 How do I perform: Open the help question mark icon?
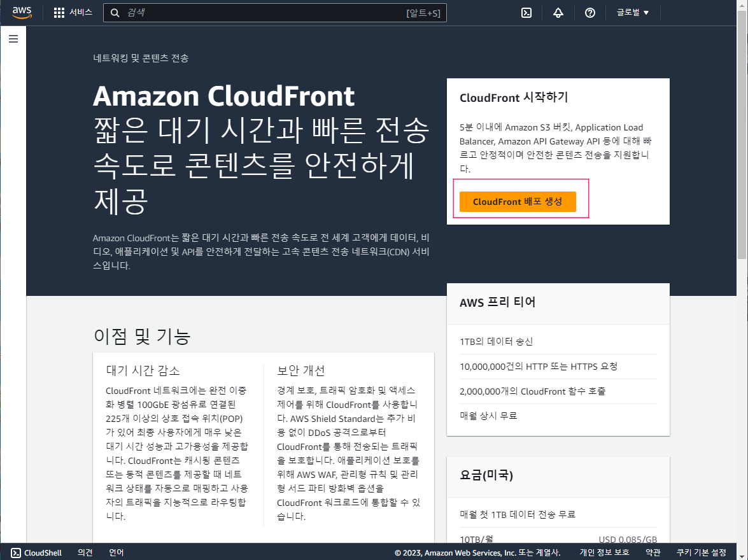pos(589,13)
